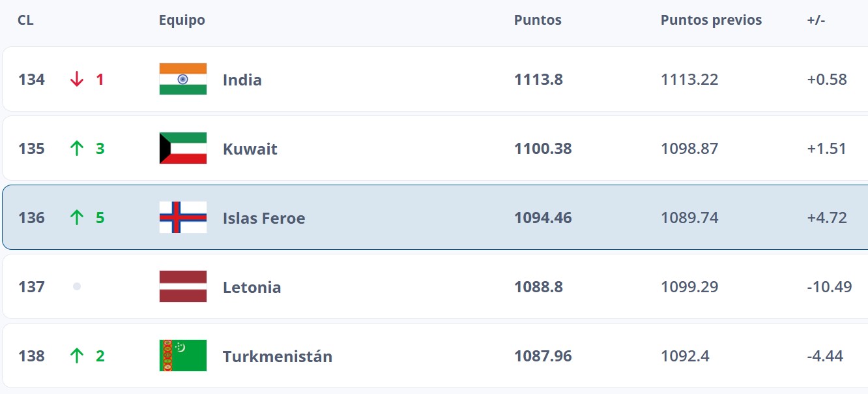Sort by the CL column header
This screenshot has width=868, height=394.
pyautogui.click(x=25, y=20)
